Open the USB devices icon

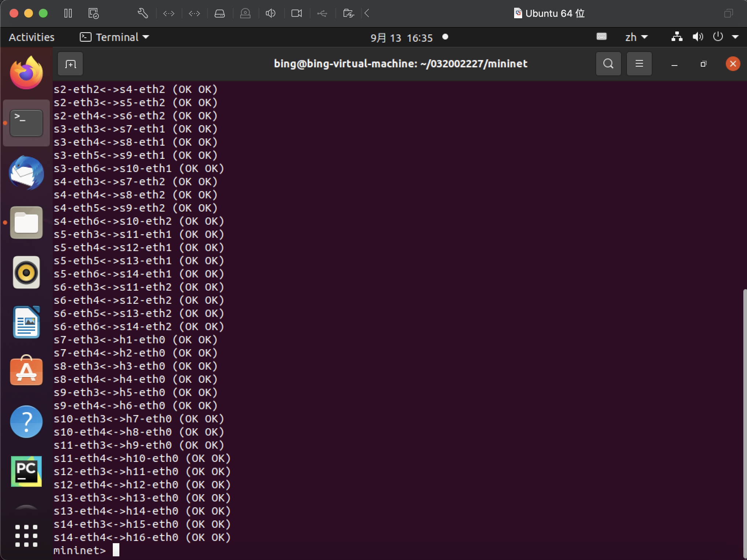(322, 14)
